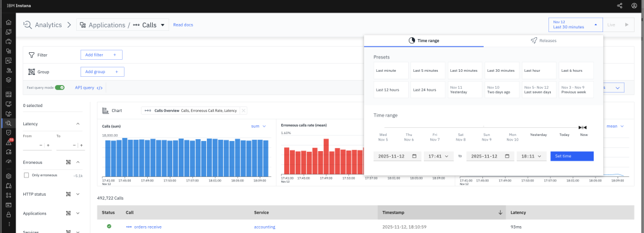Click the group-by icon next to Erroneous
The image size is (644, 233).
(69, 162)
